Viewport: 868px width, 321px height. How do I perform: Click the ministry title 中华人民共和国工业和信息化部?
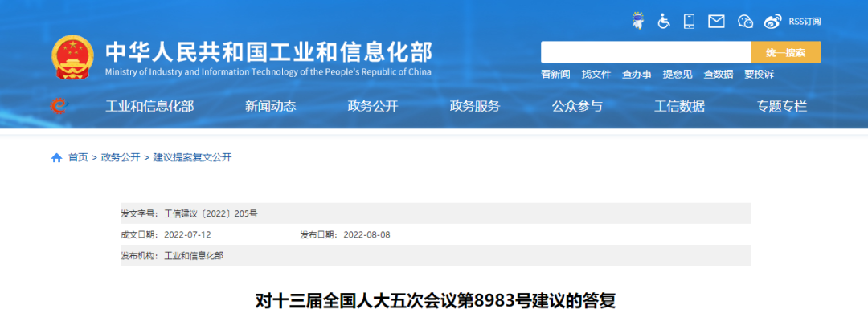pyautogui.click(x=269, y=52)
